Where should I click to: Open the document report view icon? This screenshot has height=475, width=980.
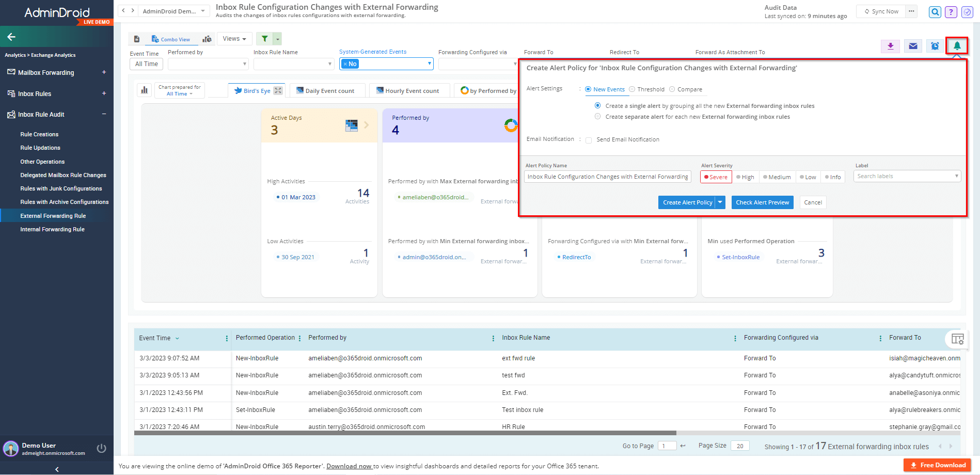136,38
